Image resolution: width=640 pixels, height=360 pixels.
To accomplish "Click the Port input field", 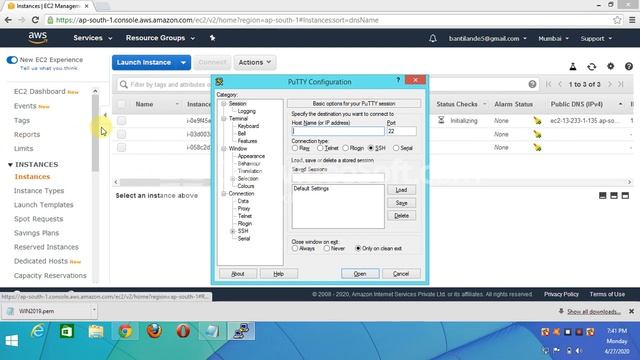I will pos(402,131).
